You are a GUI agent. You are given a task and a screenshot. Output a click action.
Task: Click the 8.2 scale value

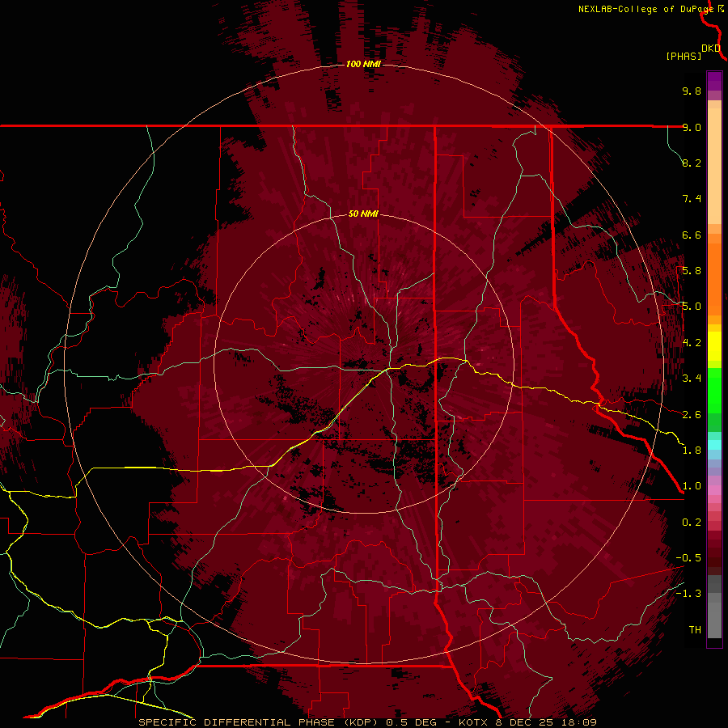click(692, 163)
